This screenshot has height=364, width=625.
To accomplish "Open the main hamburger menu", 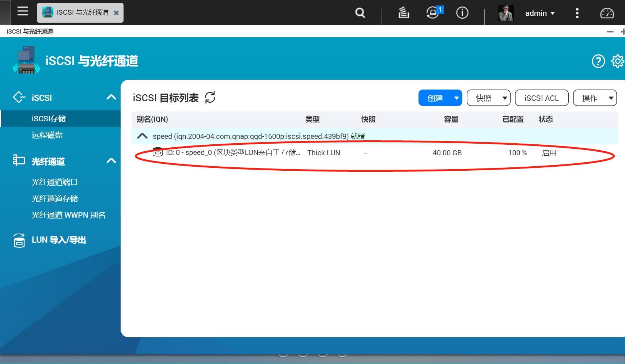I will click(23, 11).
